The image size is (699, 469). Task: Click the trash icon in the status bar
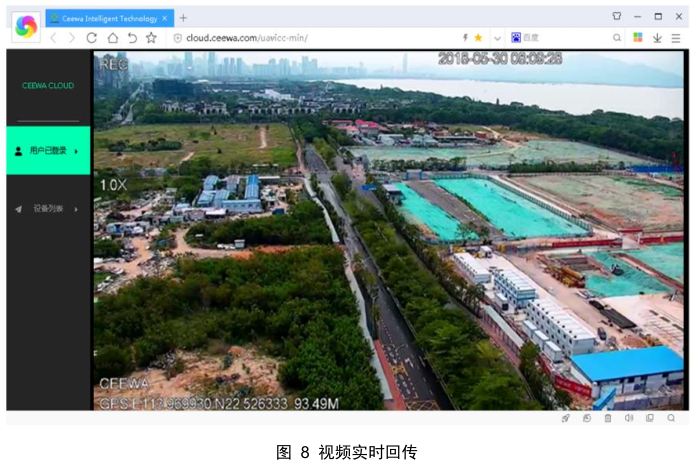coord(608,418)
